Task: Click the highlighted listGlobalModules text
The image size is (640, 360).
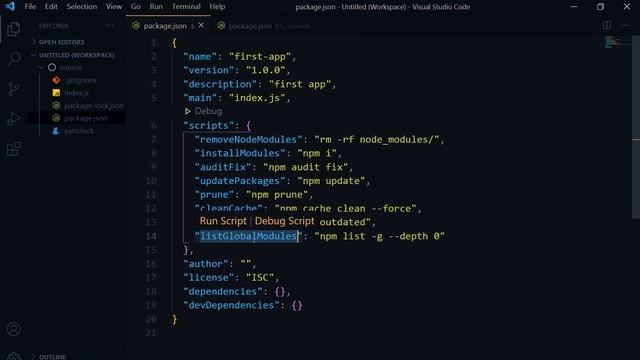Action: (249, 236)
